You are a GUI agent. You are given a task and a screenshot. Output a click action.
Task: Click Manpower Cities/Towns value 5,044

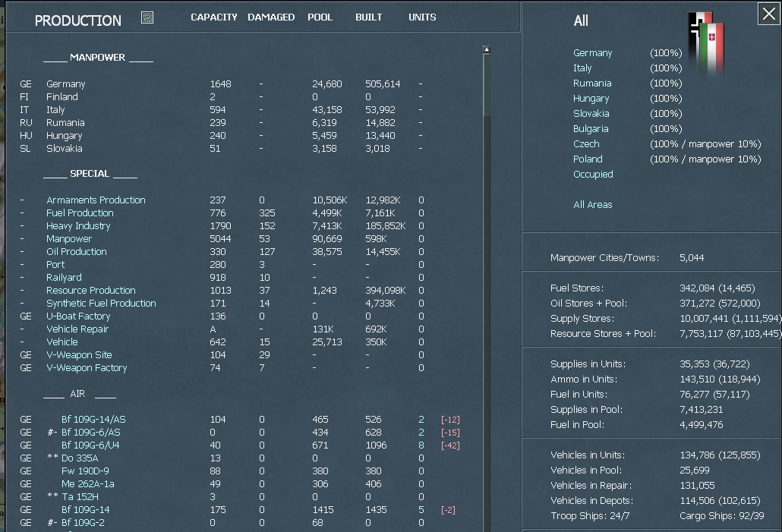tap(692, 258)
